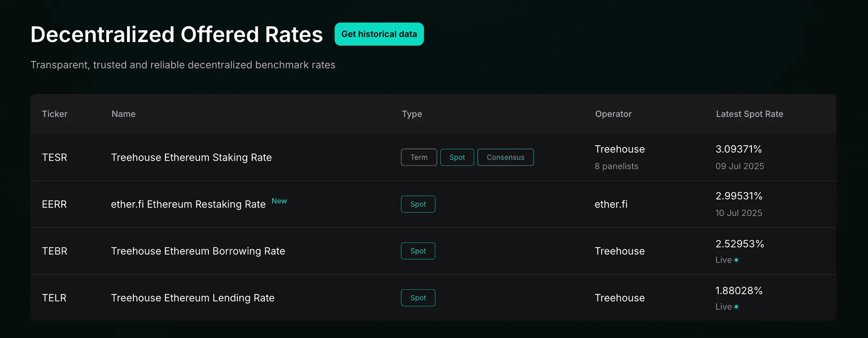Click Treehouse operator in TESR row
The image size is (868, 338).
click(x=619, y=149)
